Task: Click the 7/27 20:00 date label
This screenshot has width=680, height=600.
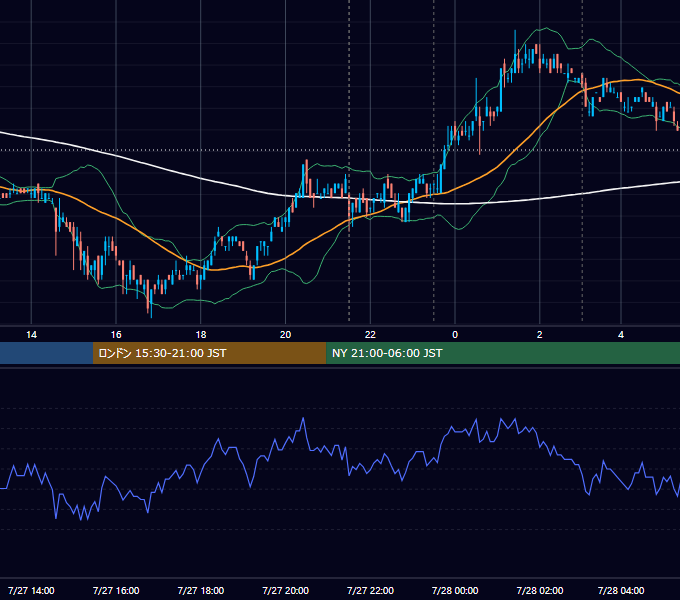Action: coord(285,590)
